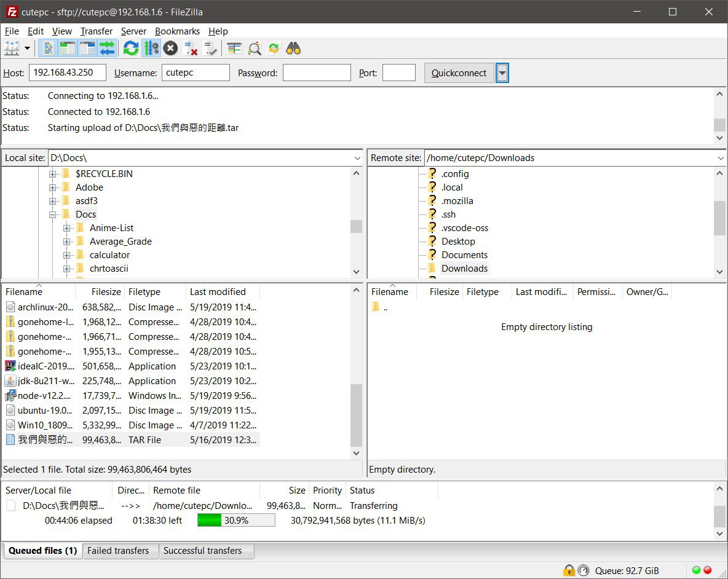The height and width of the screenshot is (579, 728).
Task: Refresh file and folder lists
Action: [131, 48]
